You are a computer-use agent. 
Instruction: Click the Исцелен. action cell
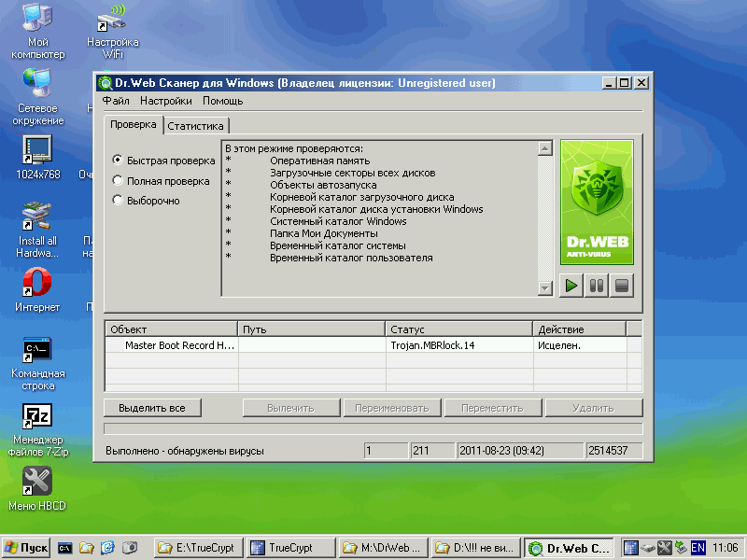tap(580, 345)
